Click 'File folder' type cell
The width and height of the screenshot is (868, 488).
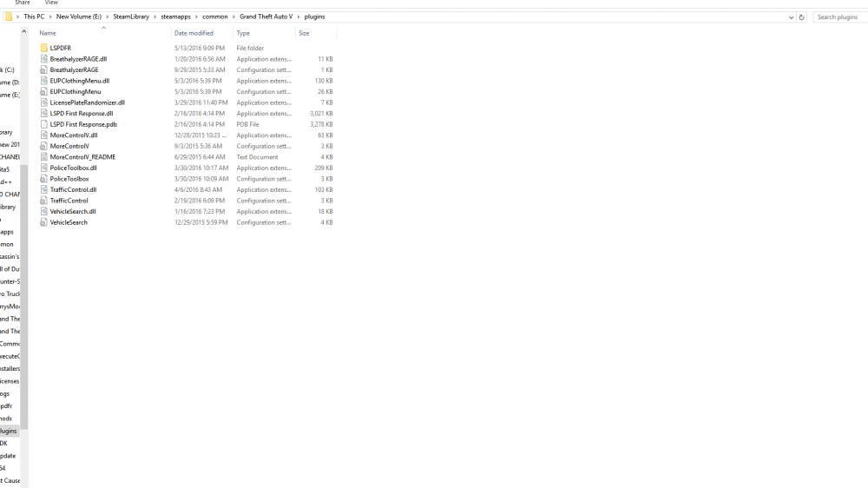click(250, 48)
